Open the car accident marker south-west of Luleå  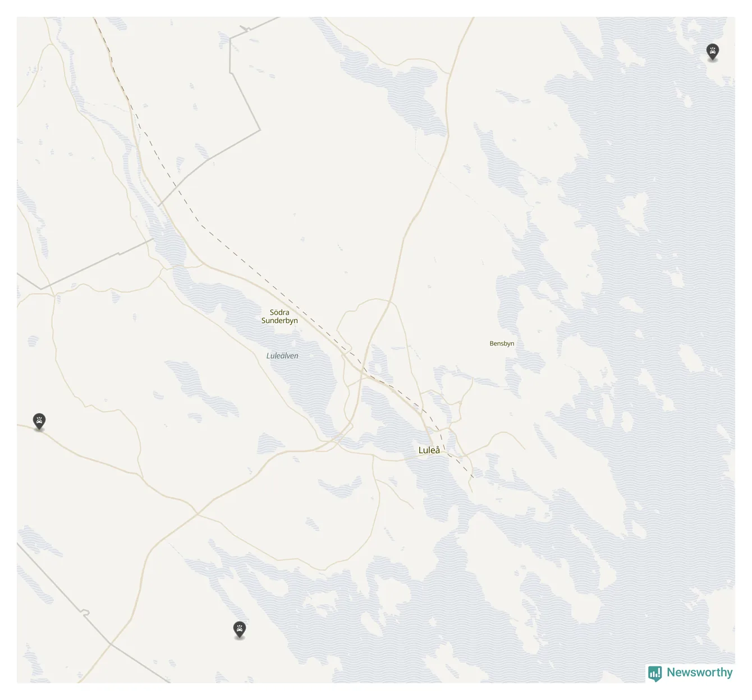[240, 630]
